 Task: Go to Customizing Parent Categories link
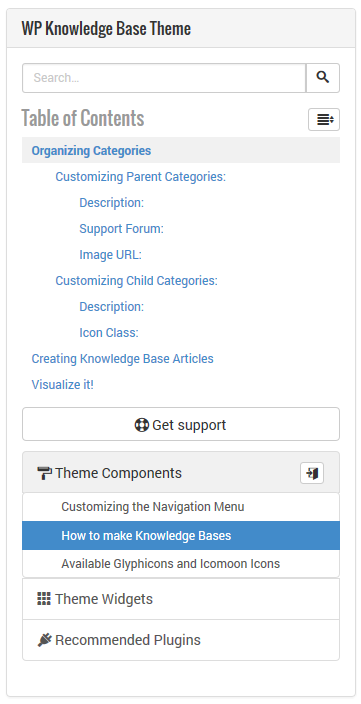point(141,176)
